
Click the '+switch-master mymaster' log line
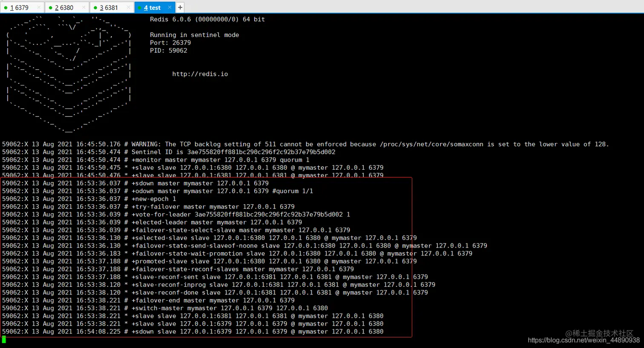[165, 308]
